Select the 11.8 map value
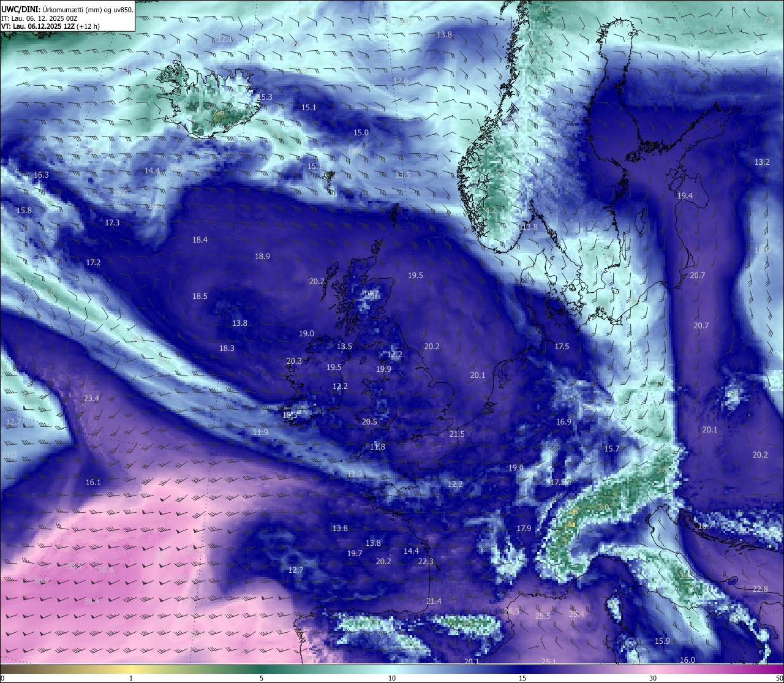 378,447
